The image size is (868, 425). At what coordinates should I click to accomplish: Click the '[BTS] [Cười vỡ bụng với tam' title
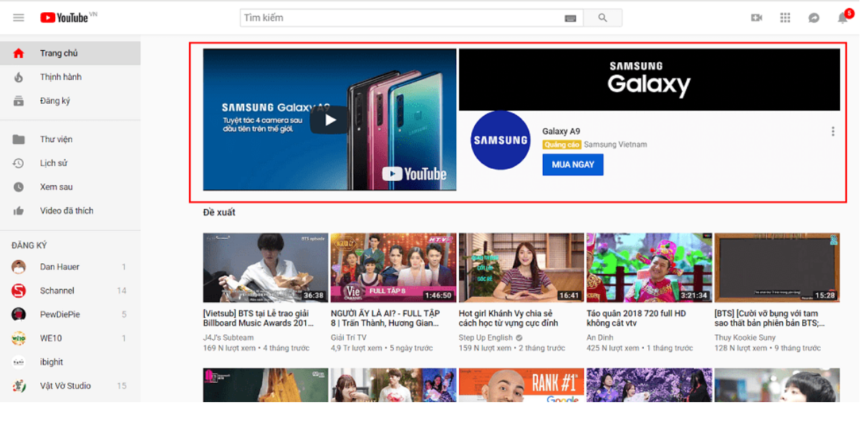point(770,318)
